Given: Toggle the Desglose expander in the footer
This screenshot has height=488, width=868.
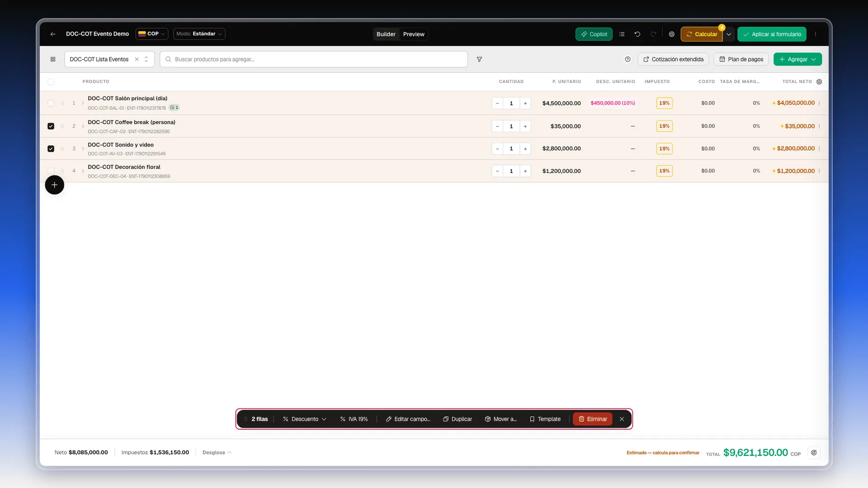Looking at the screenshot, I should coord(217,453).
